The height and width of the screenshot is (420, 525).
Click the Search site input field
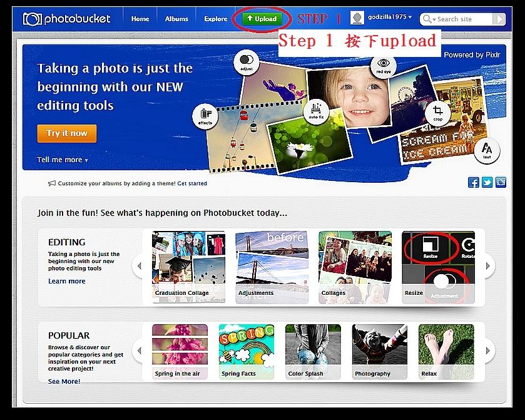click(464, 19)
